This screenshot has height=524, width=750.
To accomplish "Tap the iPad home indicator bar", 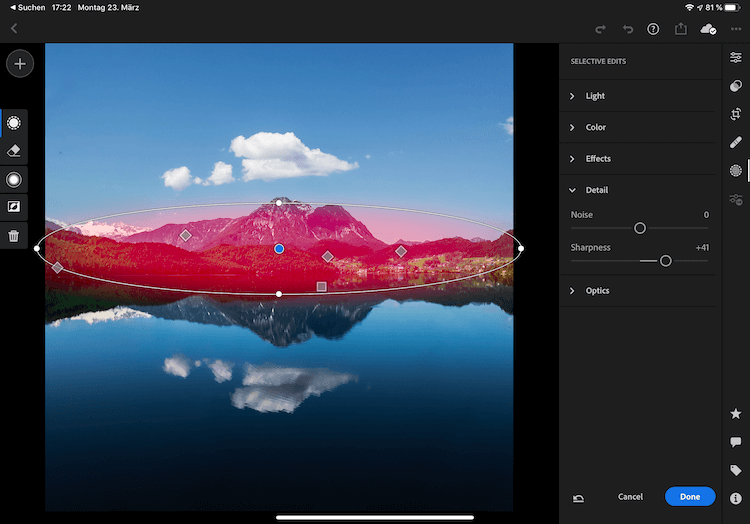I will point(375,517).
